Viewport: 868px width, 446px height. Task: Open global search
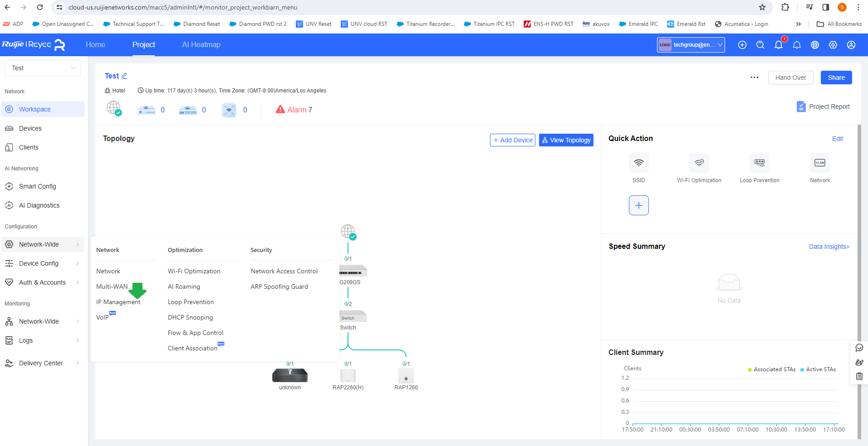coord(760,45)
